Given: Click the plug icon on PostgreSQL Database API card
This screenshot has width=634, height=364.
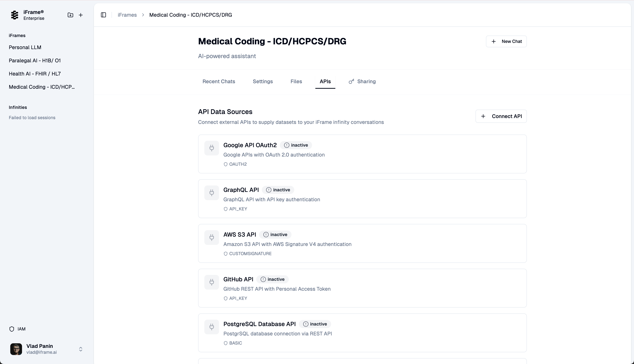Looking at the screenshot, I should tap(212, 327).
